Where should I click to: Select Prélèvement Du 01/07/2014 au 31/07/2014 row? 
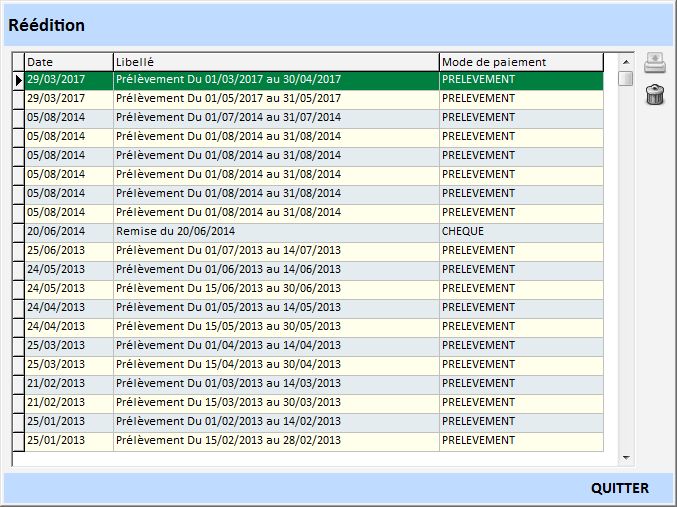point(275,117)
